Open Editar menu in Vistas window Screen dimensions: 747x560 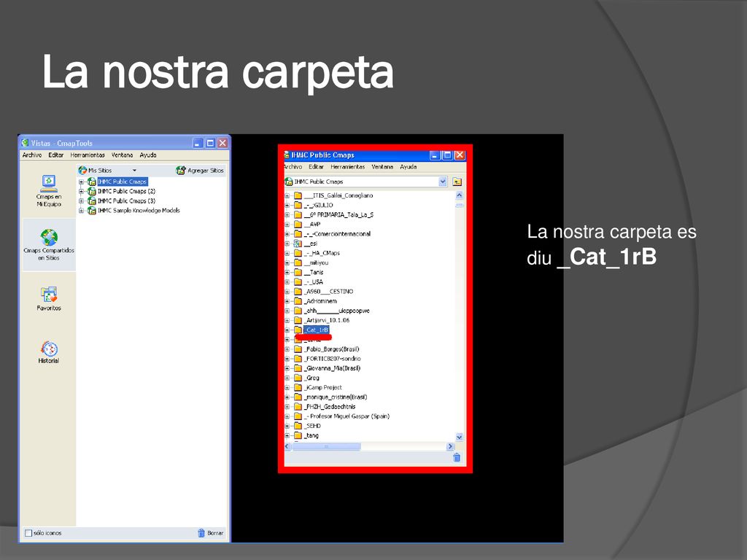(55, 155)
